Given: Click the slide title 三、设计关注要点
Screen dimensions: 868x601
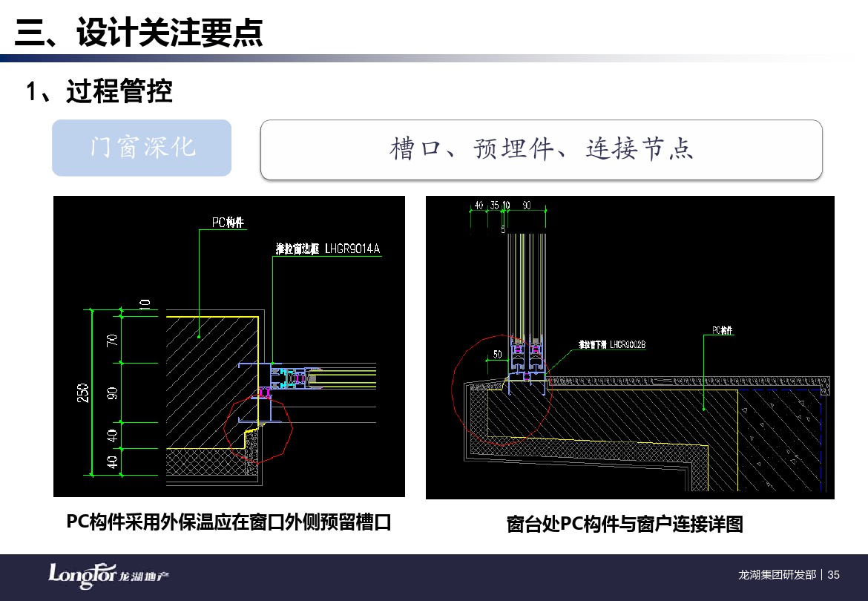Looking at the screenshot, I should pyautogui.click(x=139, y=32).
